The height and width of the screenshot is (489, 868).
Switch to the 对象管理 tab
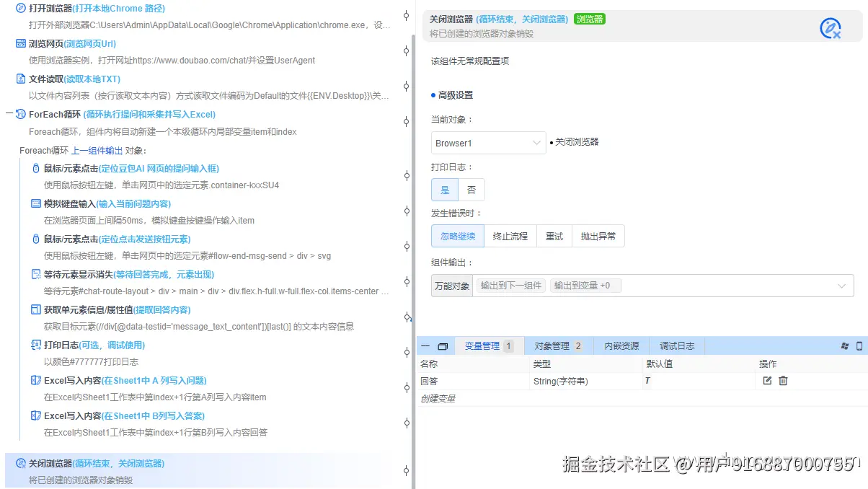coord(559,346)
